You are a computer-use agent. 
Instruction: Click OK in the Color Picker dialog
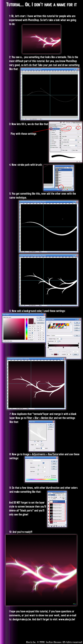tap(41, 317)
